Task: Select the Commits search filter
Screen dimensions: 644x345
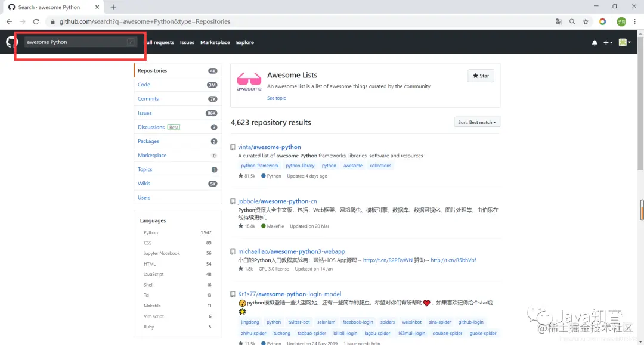Action: (x=178, y=99)
